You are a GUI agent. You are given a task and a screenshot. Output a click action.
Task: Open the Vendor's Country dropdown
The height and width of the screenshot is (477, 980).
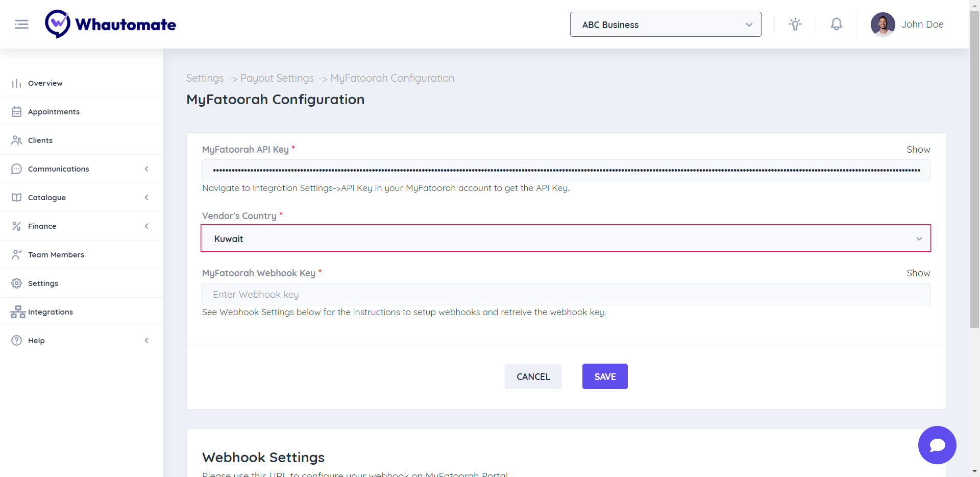pos(566,238)
